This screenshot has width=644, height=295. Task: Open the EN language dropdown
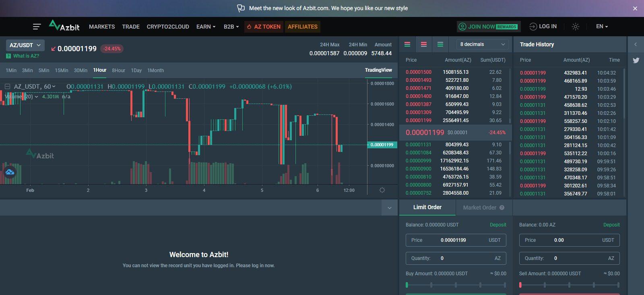602,26
